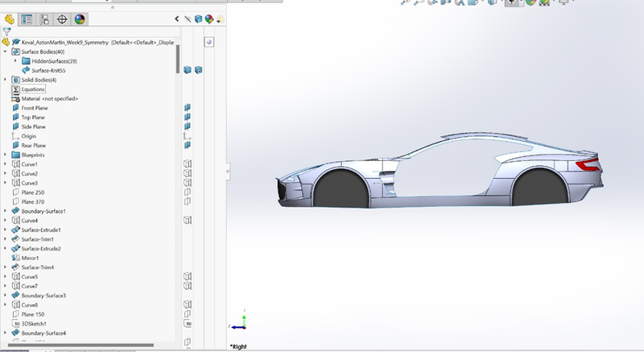Expand the HiddenSurfaces(39) folder
The image size is (644, 352).
click(15, 60)
